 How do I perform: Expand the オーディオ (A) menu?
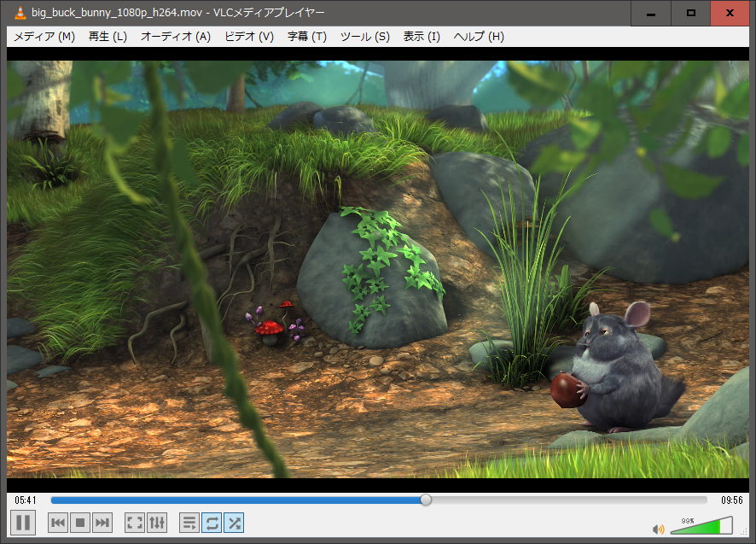(x=175, y=37)
